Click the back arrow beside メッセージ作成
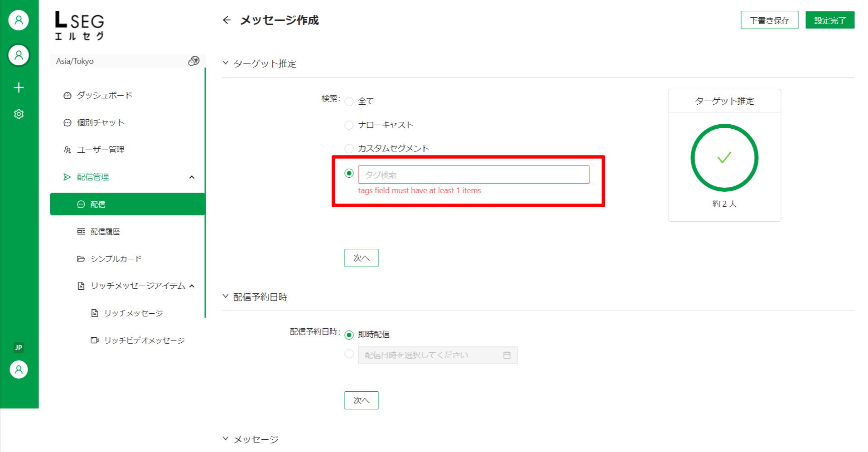Screen dimensions: 868x452 click(x=227, y=20)
